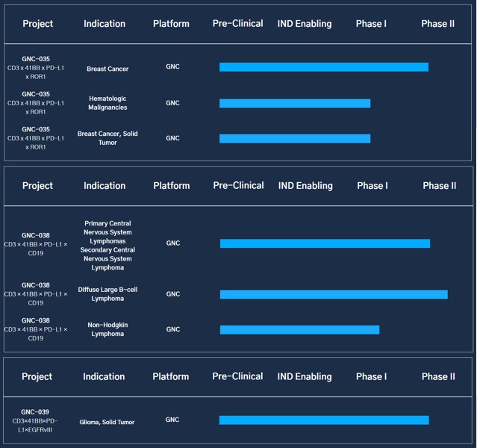Click the Hematologic Malignancies indication text
The height and width of the screenshot is (448, 477).
point(107,103)
